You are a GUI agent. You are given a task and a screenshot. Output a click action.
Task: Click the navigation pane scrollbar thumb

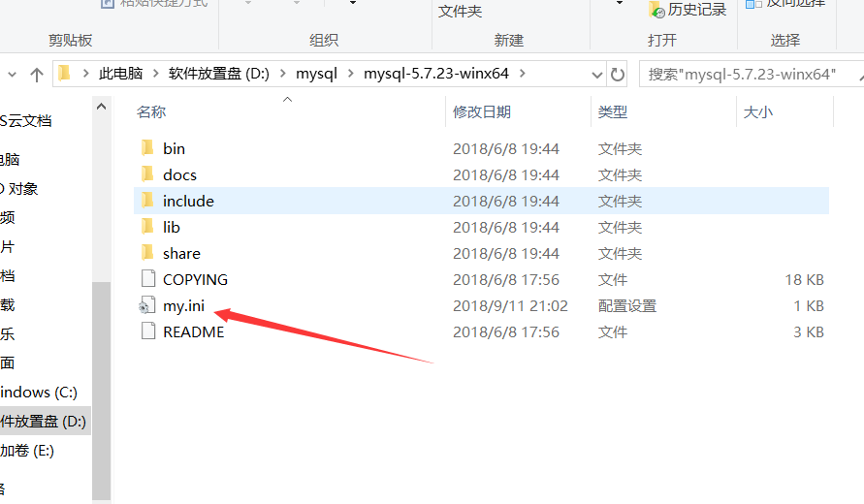[102, 390]
